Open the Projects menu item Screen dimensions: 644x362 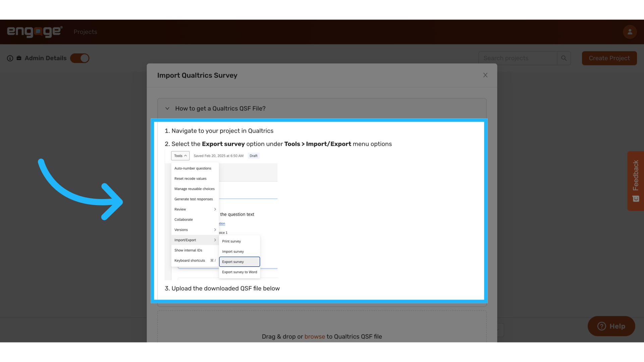pos(85,32)
